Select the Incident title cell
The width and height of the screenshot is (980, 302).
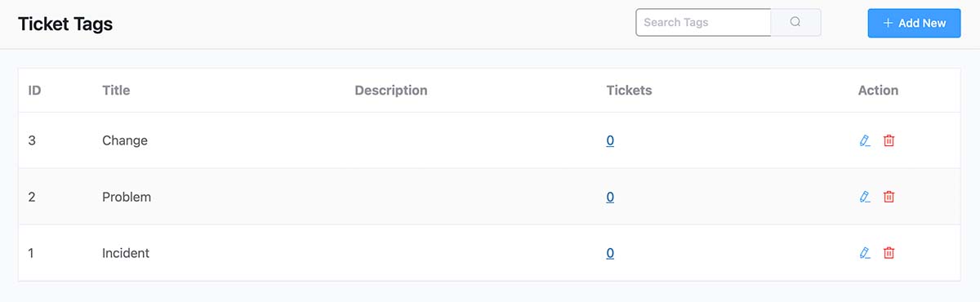pyautogui.click(x=126, y=253)
